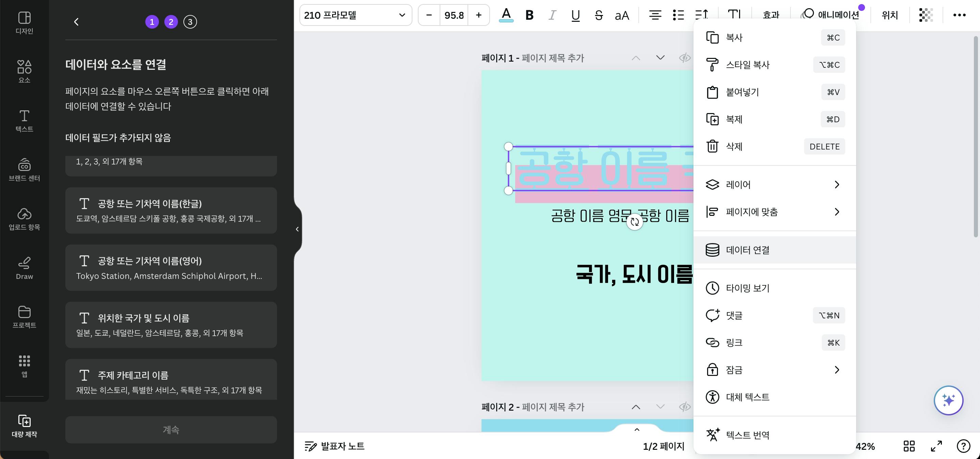Open the 210 프라모델 font dropdown

(355, 15)
